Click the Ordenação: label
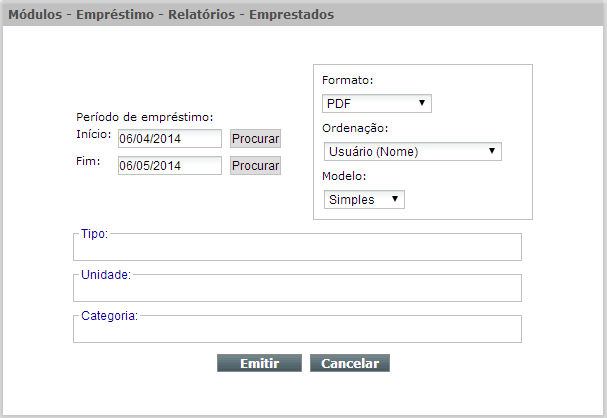This screenshot has height=418, width=607. pyautogui.click(x=355, y=128)
